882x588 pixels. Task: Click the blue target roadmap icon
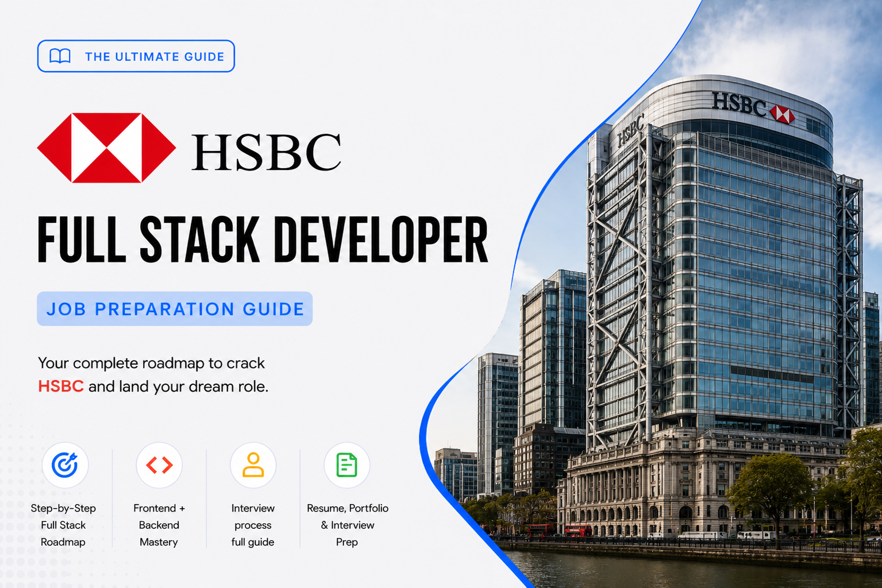65,465
